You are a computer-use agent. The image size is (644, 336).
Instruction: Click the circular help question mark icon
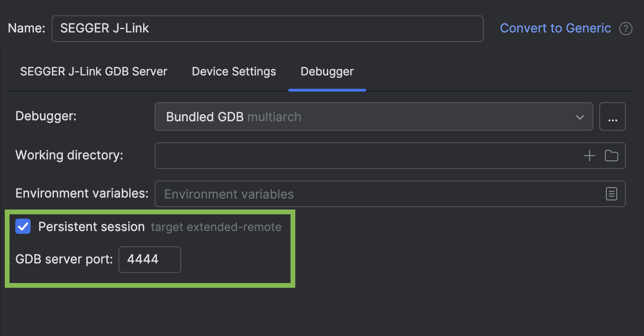click(x=626, y=28)
